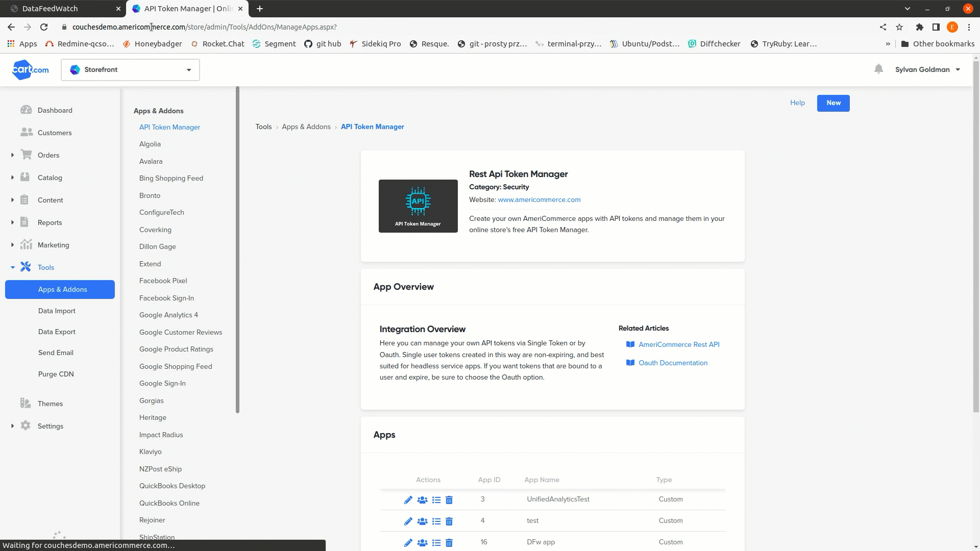Screen dimensions: 980x551
Task: Open Oauth Documentation article
Action: [673, 363]
